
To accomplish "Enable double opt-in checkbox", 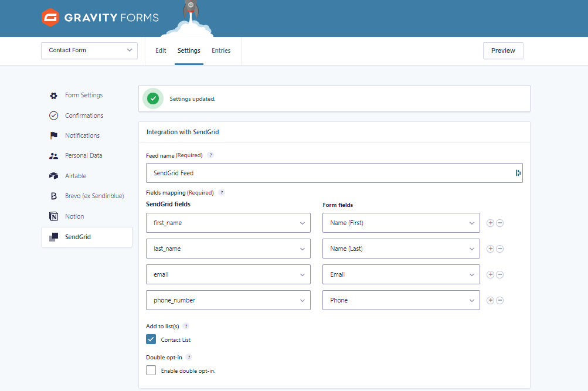I will [151, 370].
